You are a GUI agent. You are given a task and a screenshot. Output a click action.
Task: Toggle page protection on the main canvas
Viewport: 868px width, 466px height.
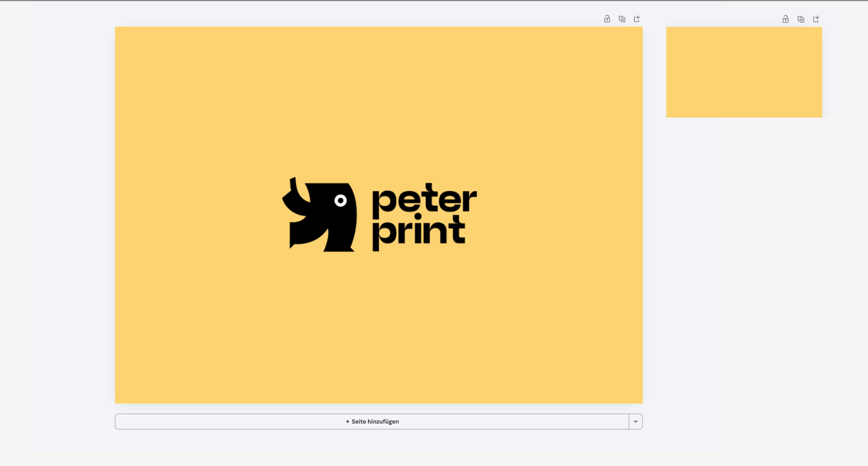(x=607, y=19)
